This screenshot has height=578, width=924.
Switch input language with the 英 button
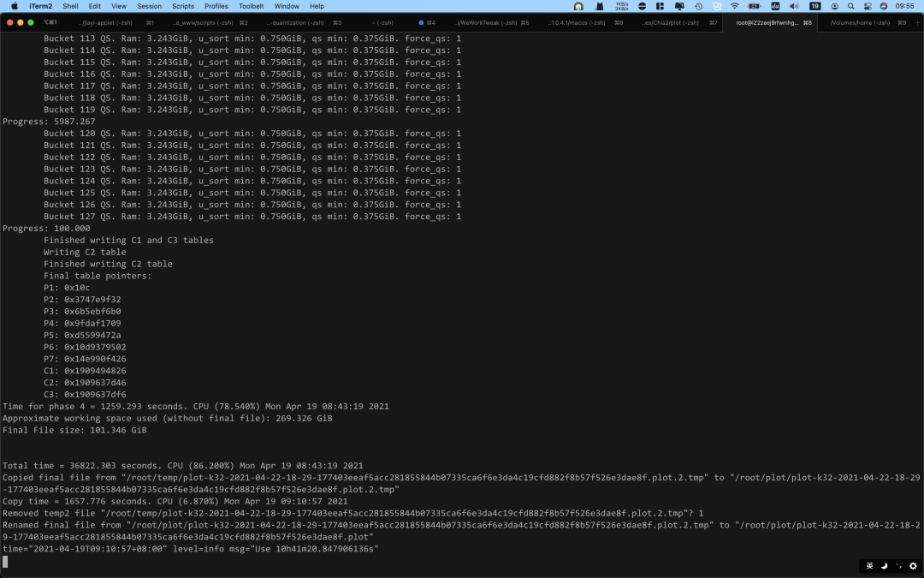pos(870,566)
